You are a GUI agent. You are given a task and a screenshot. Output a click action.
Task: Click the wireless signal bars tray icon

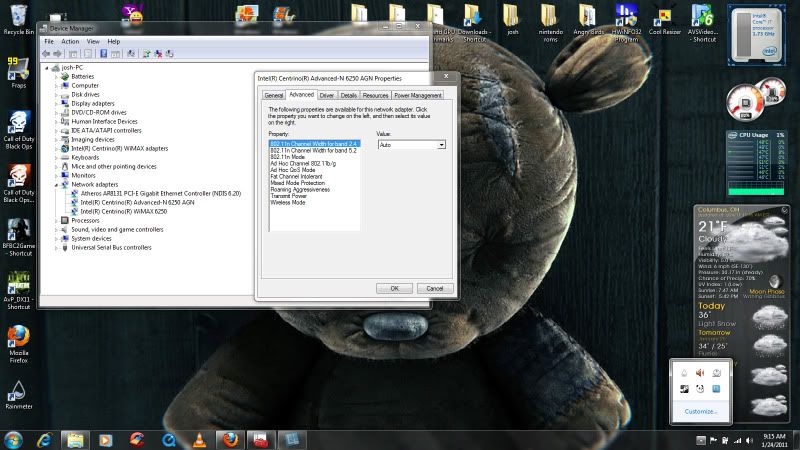(737, 440)
